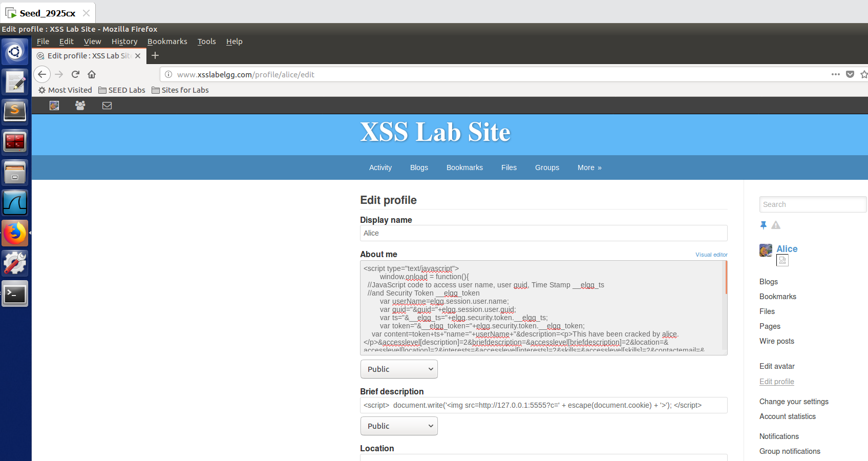Go to the browser home page

coord(92,74)
